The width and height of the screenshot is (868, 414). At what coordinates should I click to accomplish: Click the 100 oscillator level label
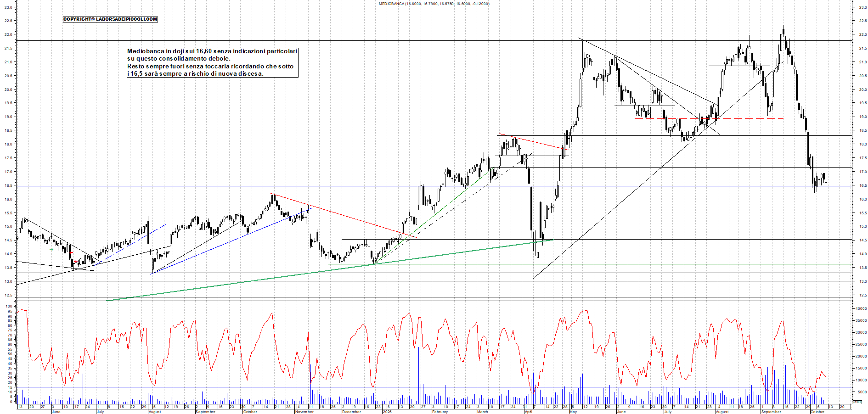click(x=8, y=306)
